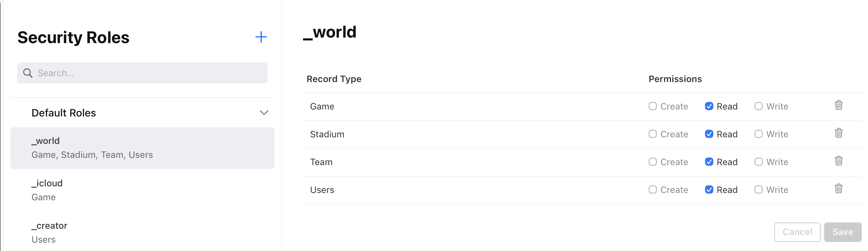
Task: Uncheck Read permission for Stadium
Action: [709, 134]
